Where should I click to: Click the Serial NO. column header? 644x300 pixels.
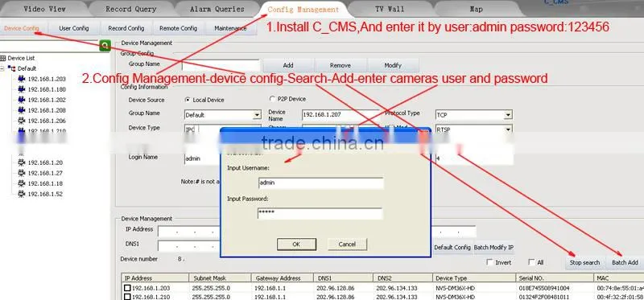555,277
